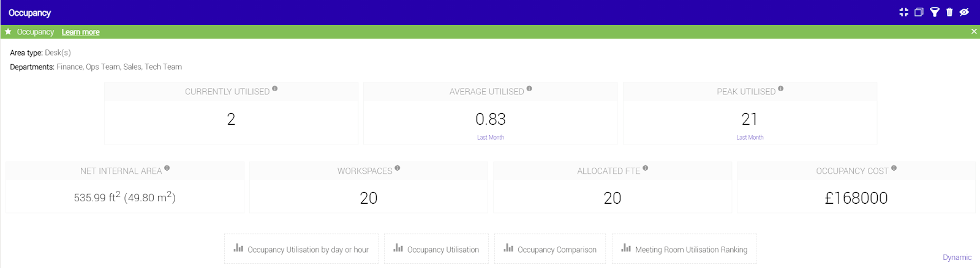980x268 pixels.
Task: Show info tooltip for Average Utilised
Action: (x=529, y=89)
